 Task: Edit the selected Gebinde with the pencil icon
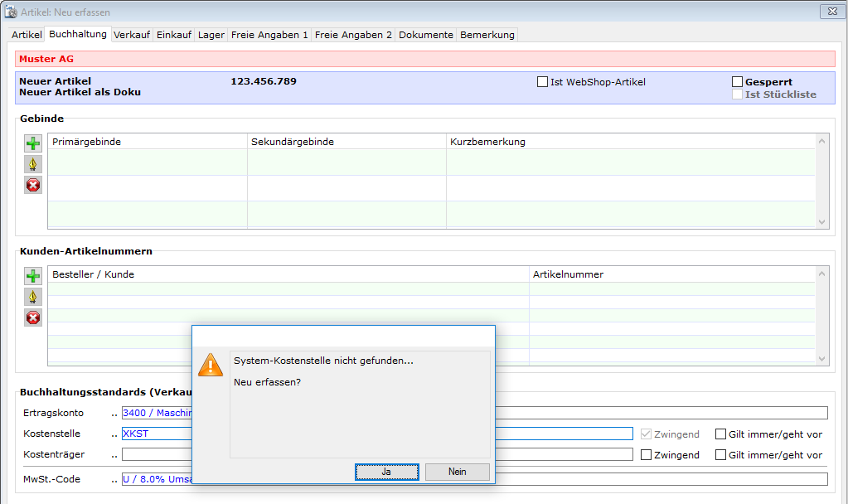(x=33, y=164)
